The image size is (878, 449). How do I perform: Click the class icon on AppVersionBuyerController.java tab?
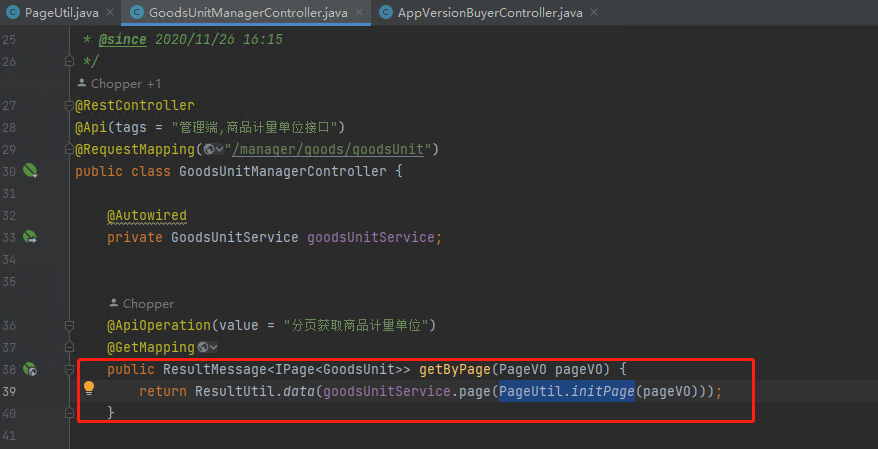[385, 12]
